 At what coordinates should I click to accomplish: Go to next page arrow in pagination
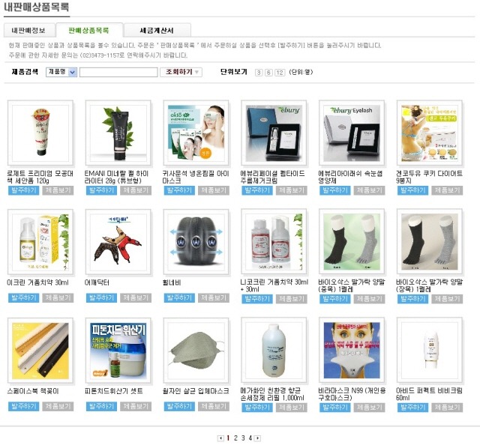(258, 438)
